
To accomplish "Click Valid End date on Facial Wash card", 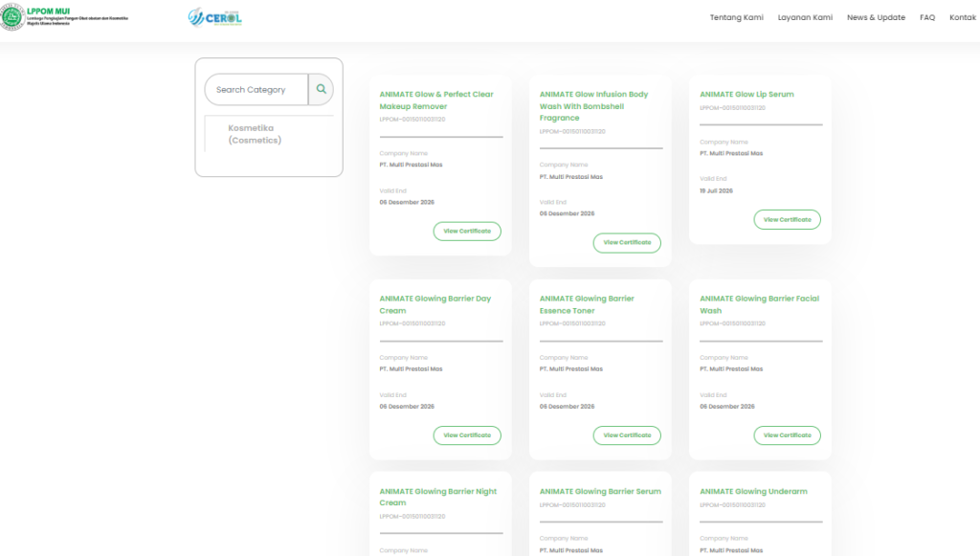I will 727,407.
